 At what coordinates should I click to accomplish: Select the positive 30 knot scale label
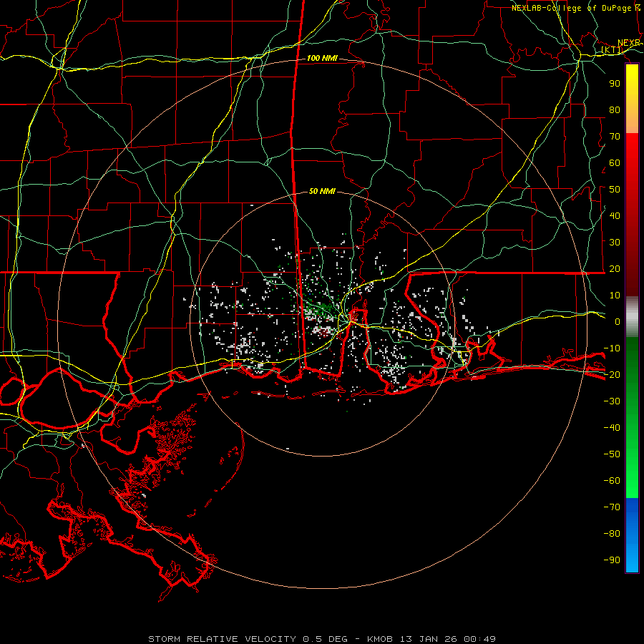pyautogui.click(x=615, y=243)
